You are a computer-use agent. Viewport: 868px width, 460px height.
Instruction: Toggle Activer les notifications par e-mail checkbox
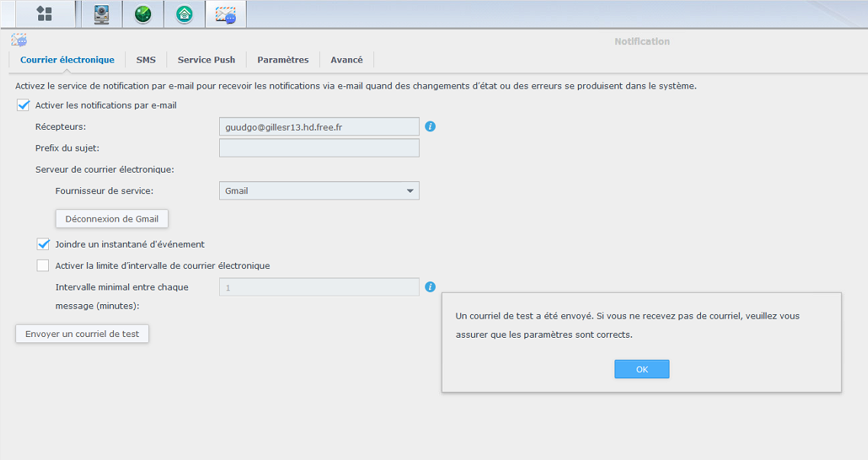tap(23, 105)
